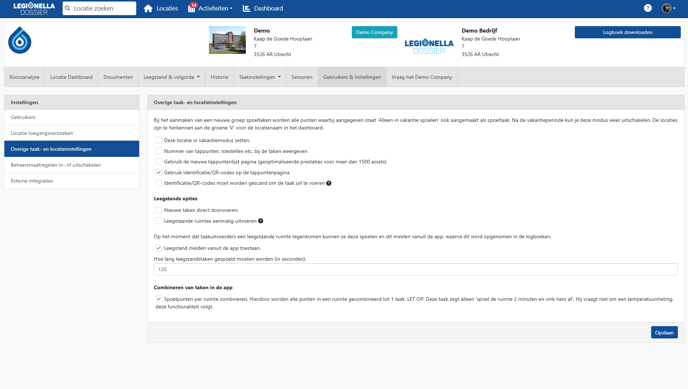The width and height of the screenshot is (688, 389).
Task: Expand the Taakinstellingen dropdown tab
Action: [x=260, y=77]
